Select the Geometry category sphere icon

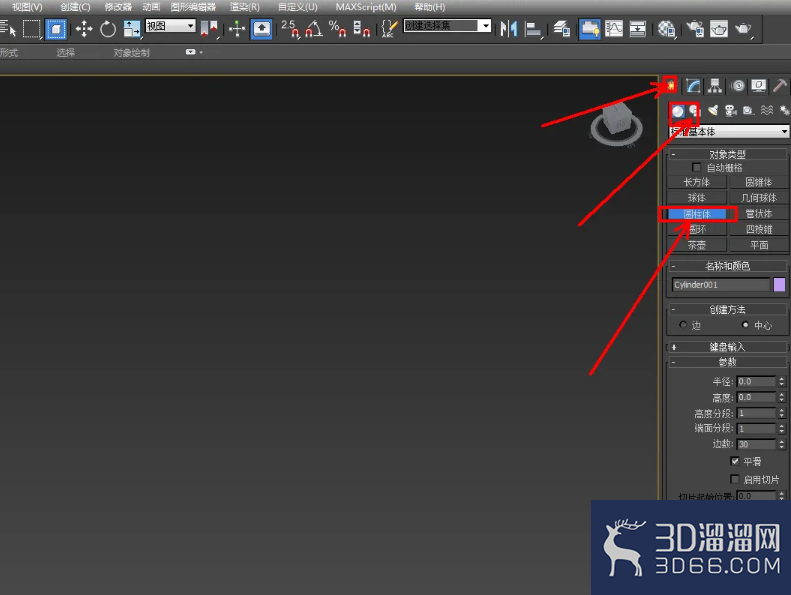point(678,111)
